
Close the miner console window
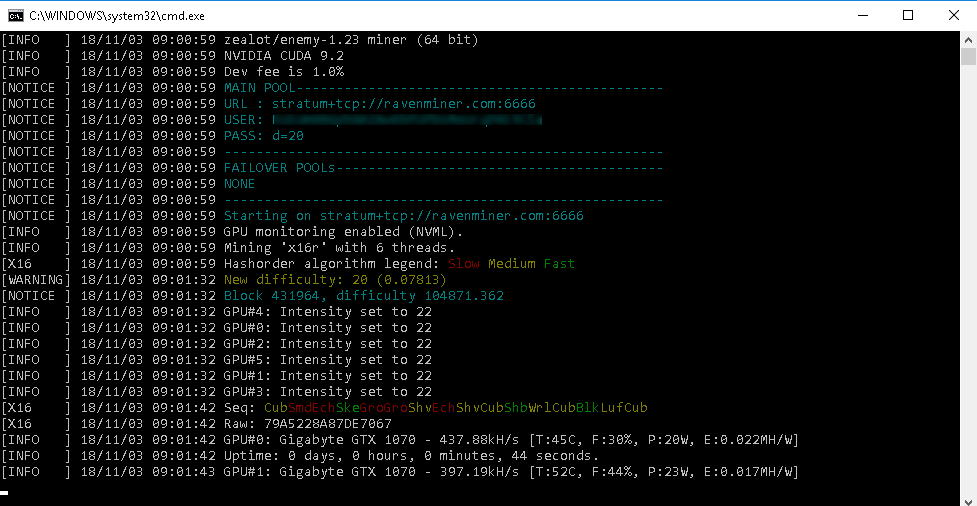[x=954, y=15]
